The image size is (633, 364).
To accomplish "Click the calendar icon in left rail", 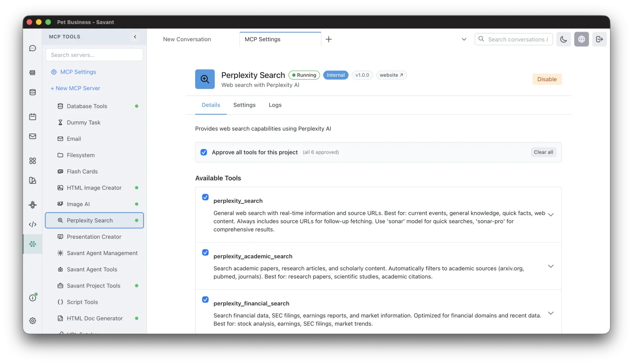I will (x=33, y=117).
